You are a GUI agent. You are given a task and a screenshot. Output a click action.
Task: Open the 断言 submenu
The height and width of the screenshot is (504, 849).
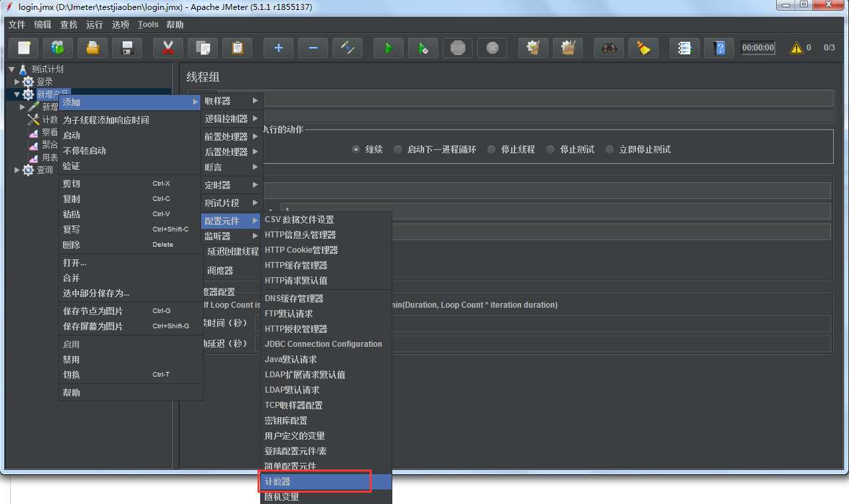pyautogui.click(x=232, y=167)
